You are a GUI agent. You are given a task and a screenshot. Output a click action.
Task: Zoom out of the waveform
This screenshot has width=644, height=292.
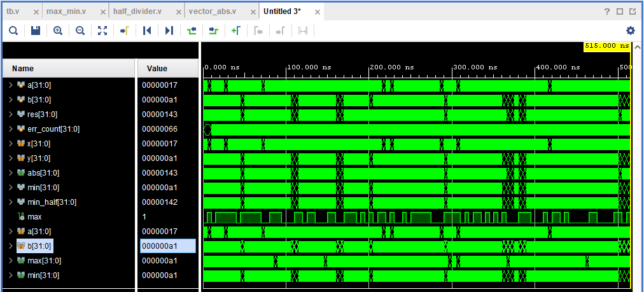80,31
